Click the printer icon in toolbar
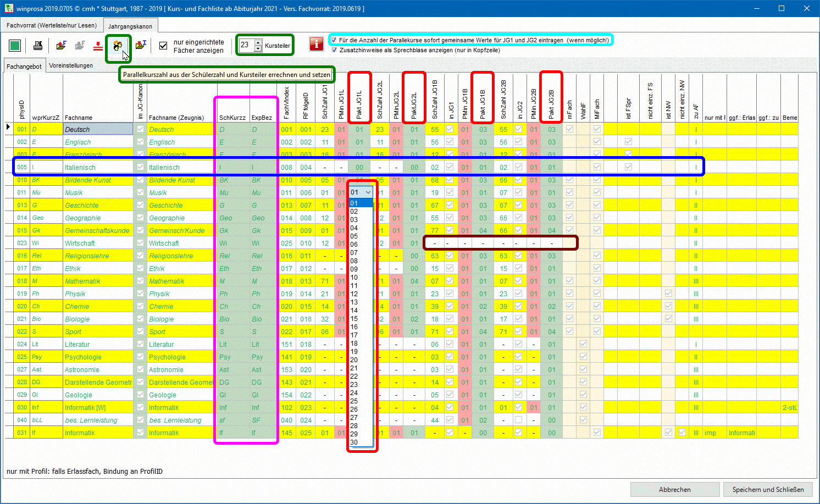 click(x=38, y=46)
